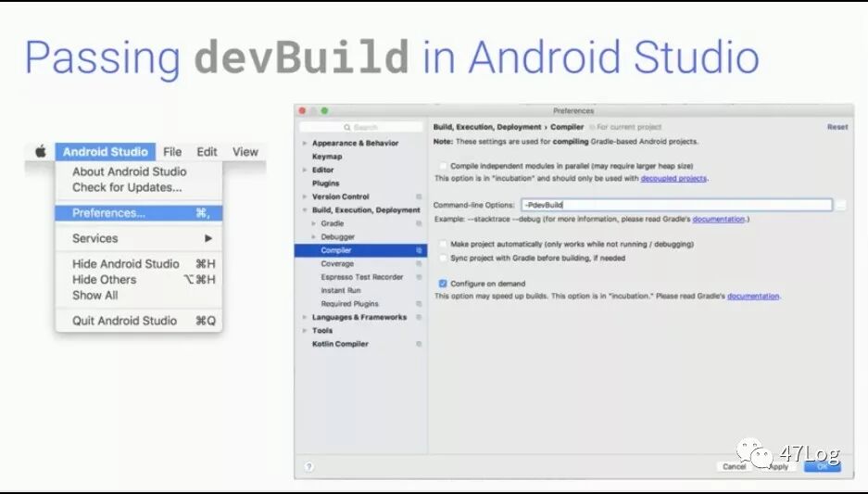Select Compiler in settings tree
This screenshot has width=868, height=494.
(x=361, y=250)
